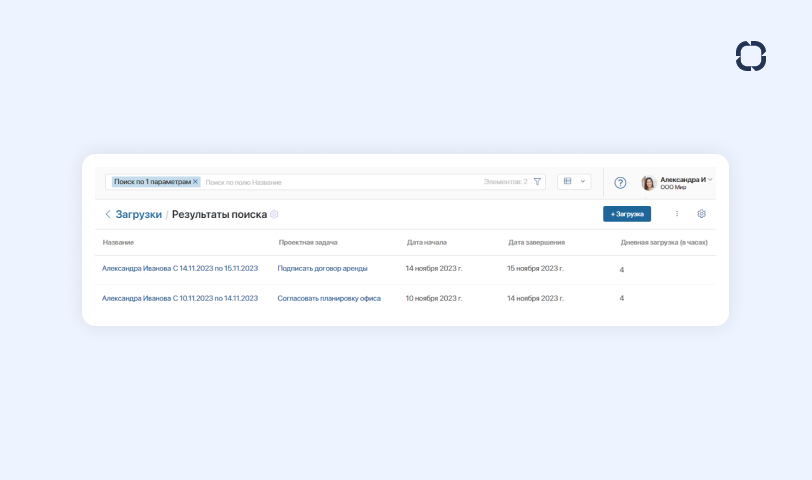Sort by the Название column header
Image resolution: width=812 pixels, height=480 pixels.
point(118,242)
